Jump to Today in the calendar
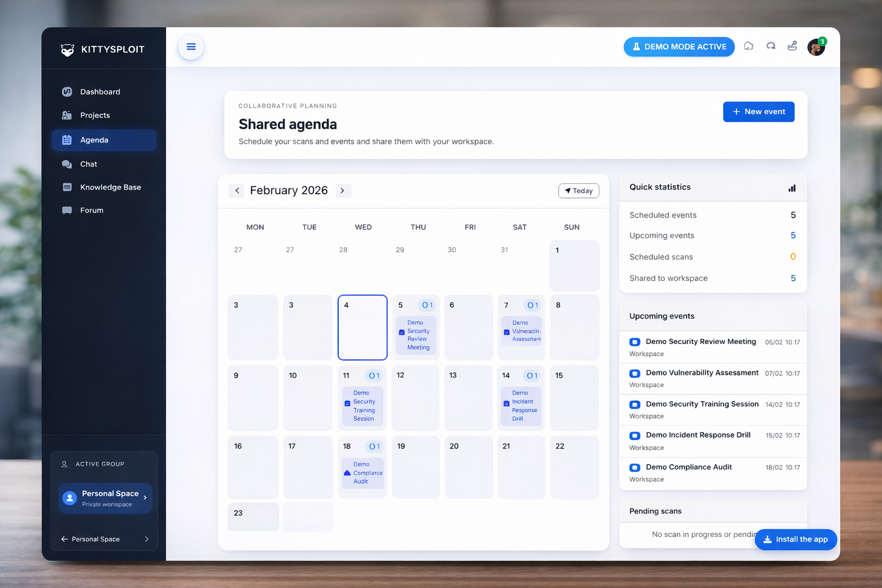 (578, 190)
